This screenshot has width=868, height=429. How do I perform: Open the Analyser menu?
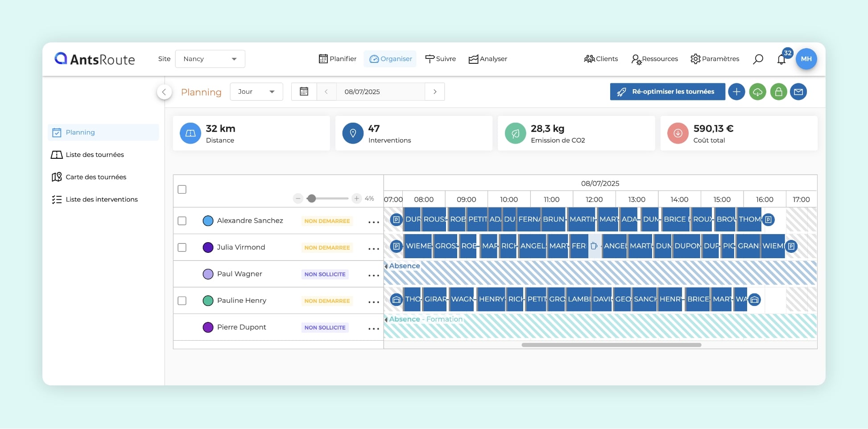coord(488,59)
